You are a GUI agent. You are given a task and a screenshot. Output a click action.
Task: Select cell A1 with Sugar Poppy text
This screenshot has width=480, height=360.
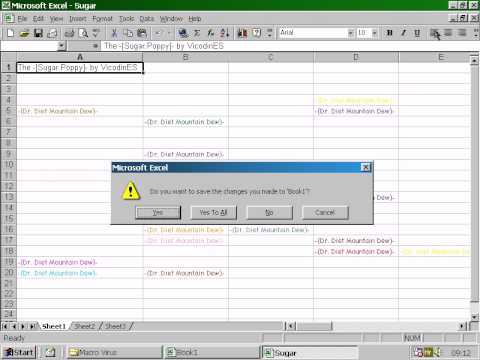80,67
